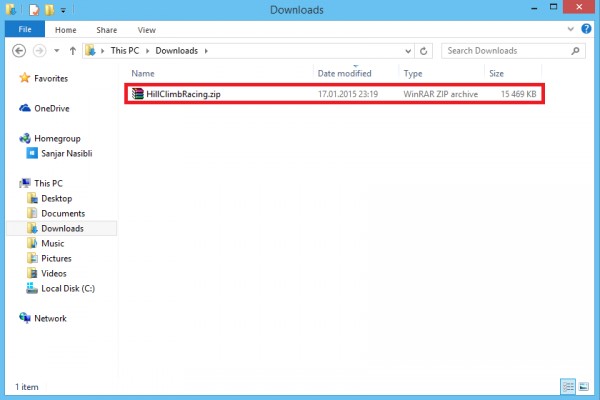Click the OneDrive cloud icon
600x400 pixels.
coord(25,108)
